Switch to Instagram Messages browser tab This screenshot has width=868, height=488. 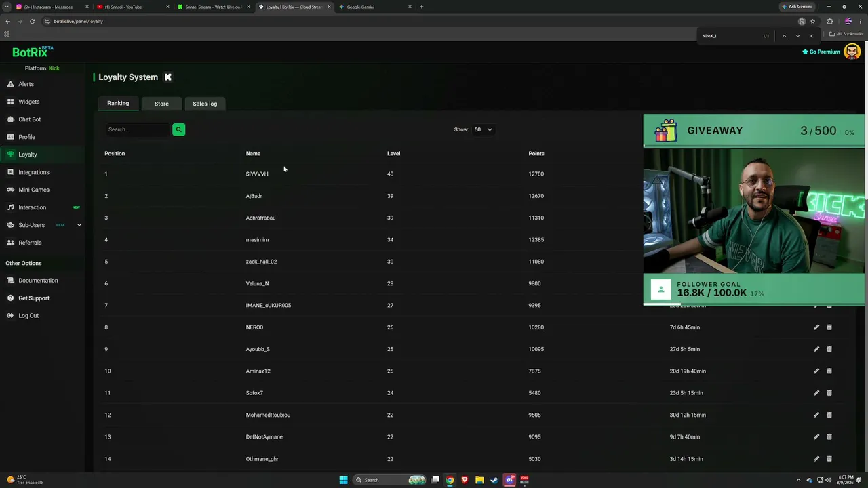pos(52,7)
